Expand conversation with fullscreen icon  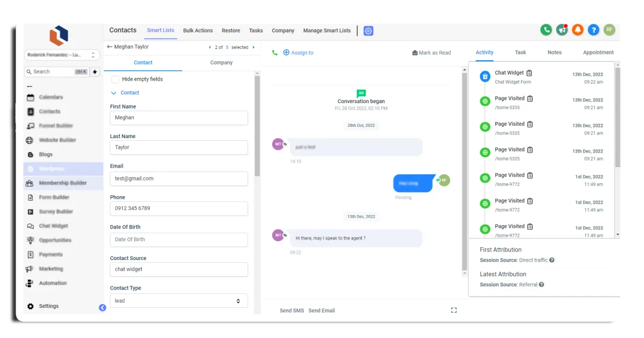453,310
